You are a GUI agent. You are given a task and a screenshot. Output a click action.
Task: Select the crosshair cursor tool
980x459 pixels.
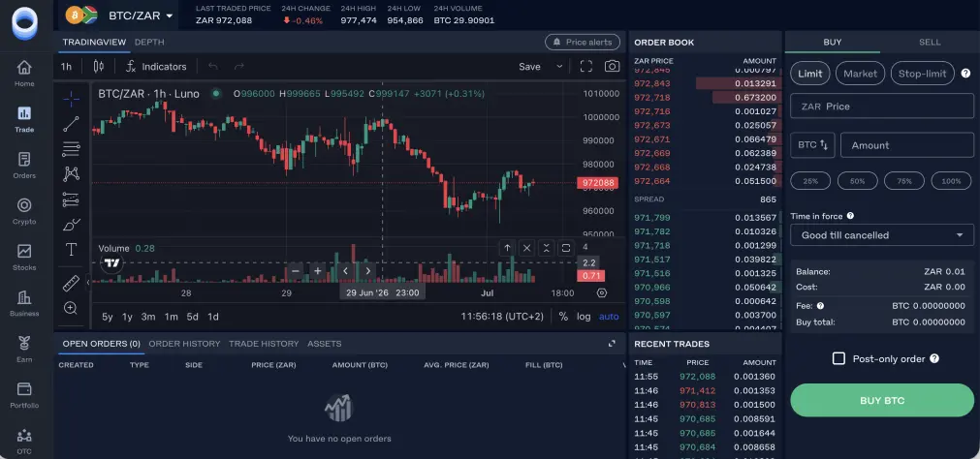tap(72, 98)
